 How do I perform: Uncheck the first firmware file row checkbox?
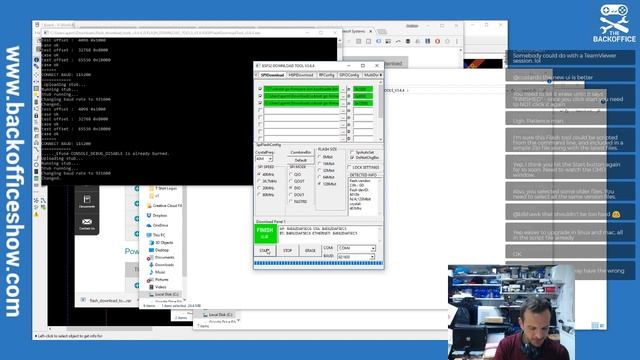260,89
